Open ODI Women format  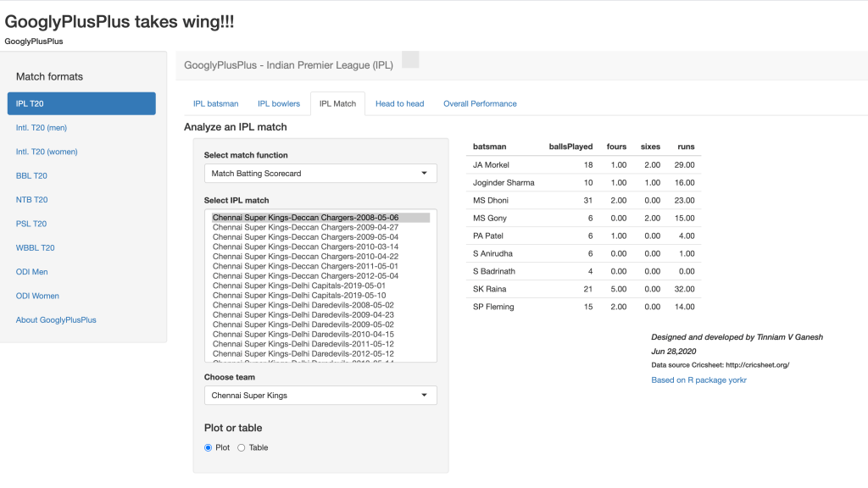pyautogui.click(x=37, y=296)
